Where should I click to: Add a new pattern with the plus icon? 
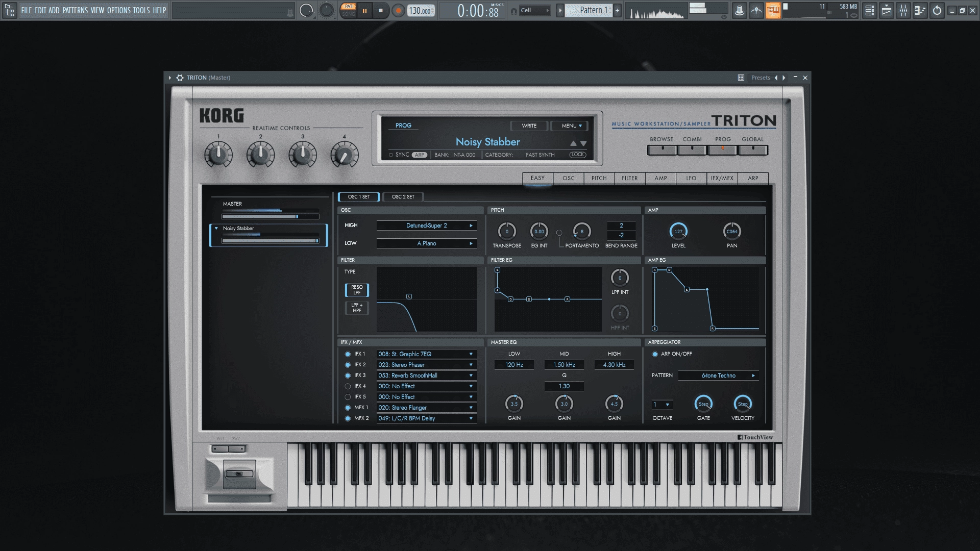(617, 10)
